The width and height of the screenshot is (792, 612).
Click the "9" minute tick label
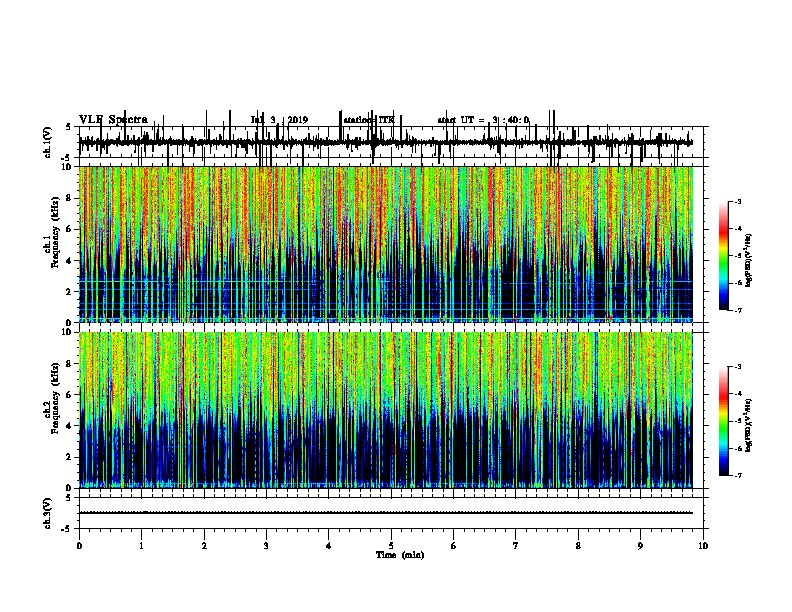point(640,546)
